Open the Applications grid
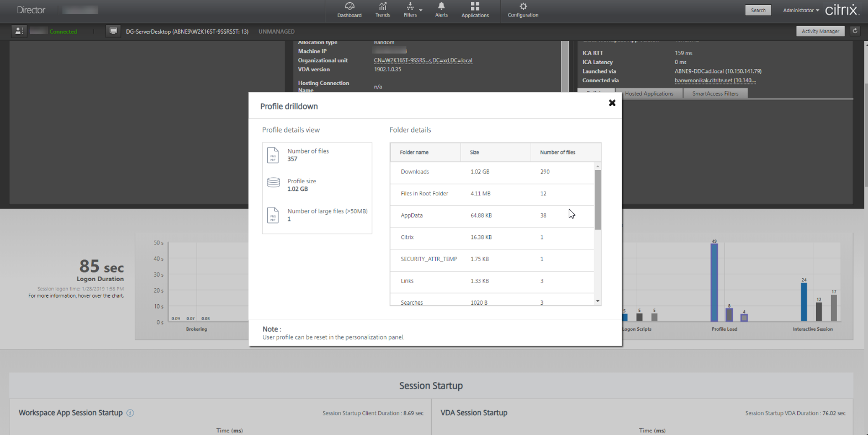Viewport: 868px width, 435px height. pyautogui.click(x=475, y=10)
